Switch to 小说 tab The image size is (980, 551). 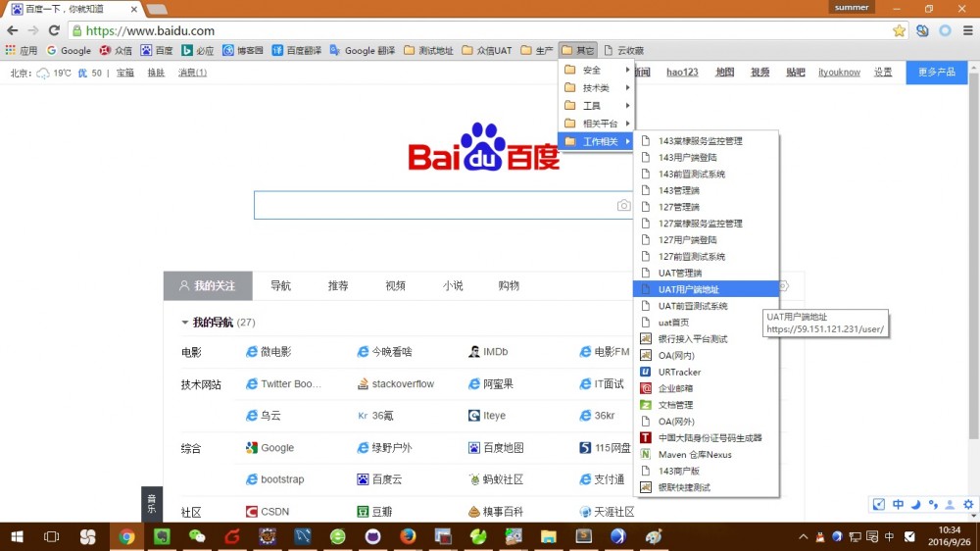[453, 286]
